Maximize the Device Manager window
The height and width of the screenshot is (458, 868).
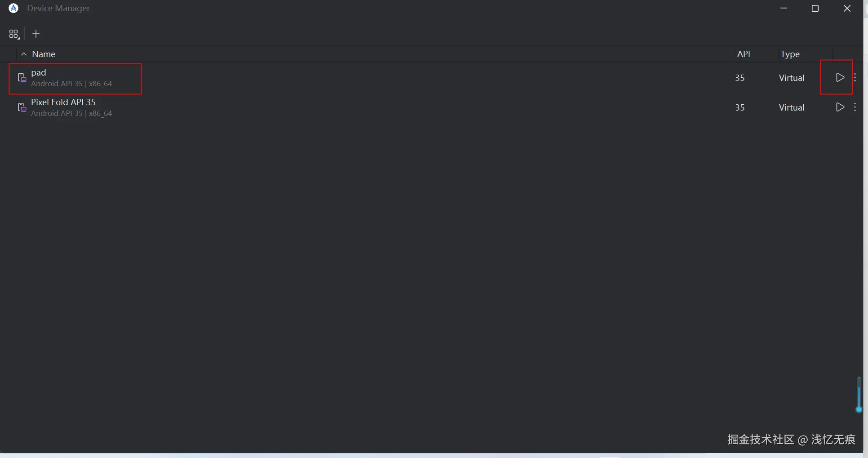[x=815, y=8]
